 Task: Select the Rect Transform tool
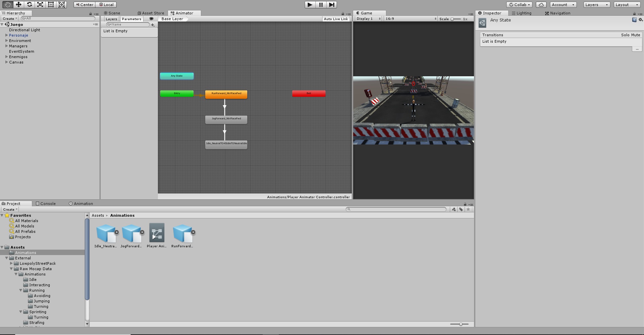(51, 4)
